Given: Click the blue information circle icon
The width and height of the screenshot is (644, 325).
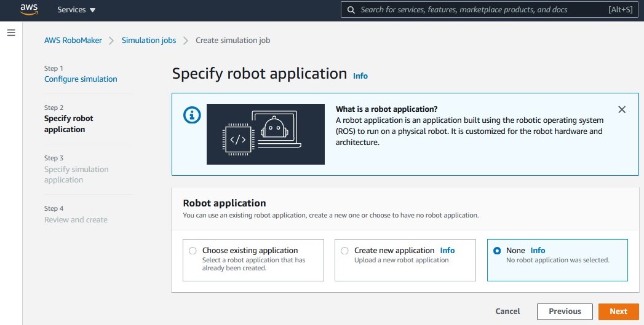Looking at the screenshot, I should coord(192,115).
